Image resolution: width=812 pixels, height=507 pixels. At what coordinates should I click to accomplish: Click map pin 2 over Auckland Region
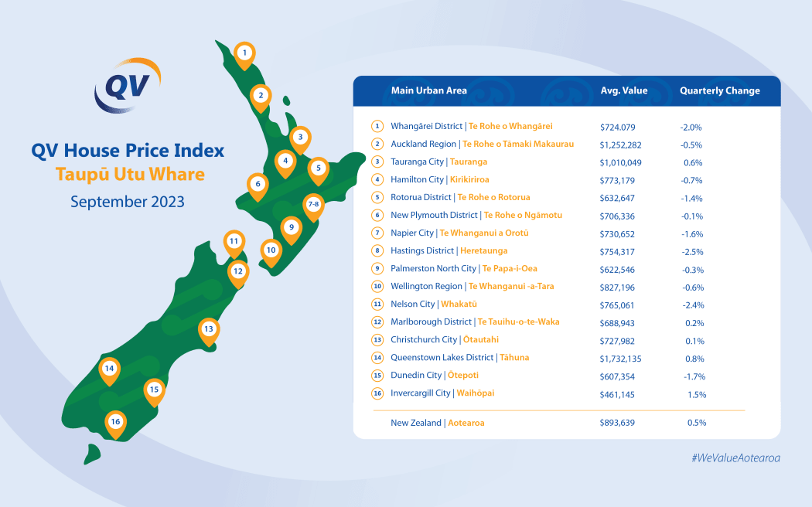(x=261, y=96)
